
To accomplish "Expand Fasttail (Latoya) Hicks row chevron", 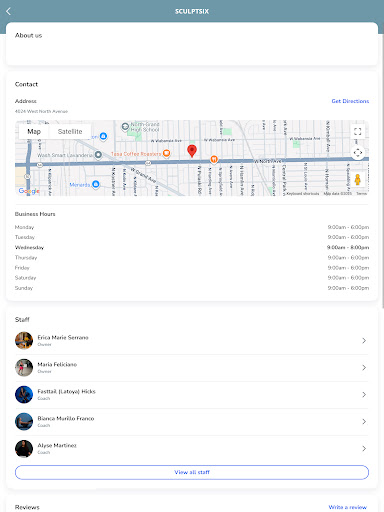I will pyautogui.click(x=364, y=394).
